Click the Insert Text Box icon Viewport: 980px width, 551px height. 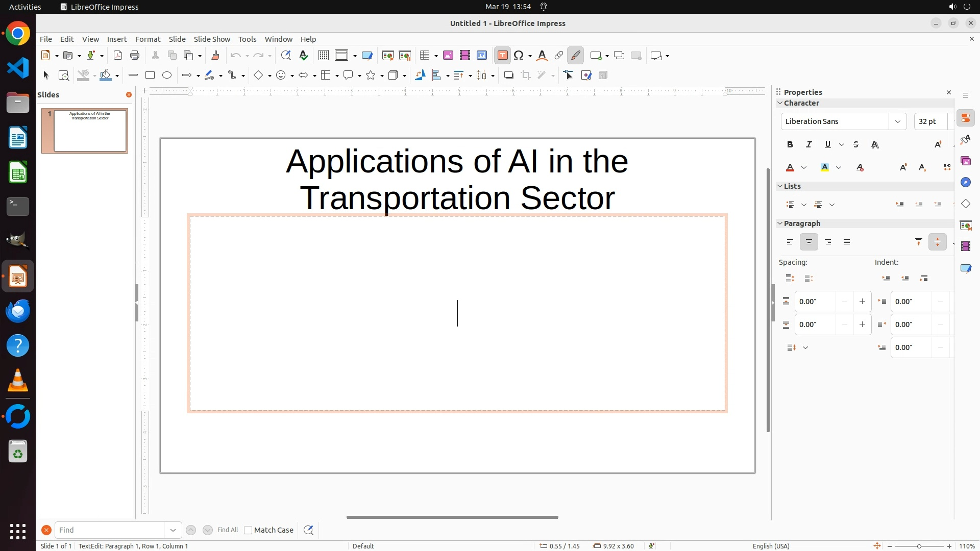point(502,56)
